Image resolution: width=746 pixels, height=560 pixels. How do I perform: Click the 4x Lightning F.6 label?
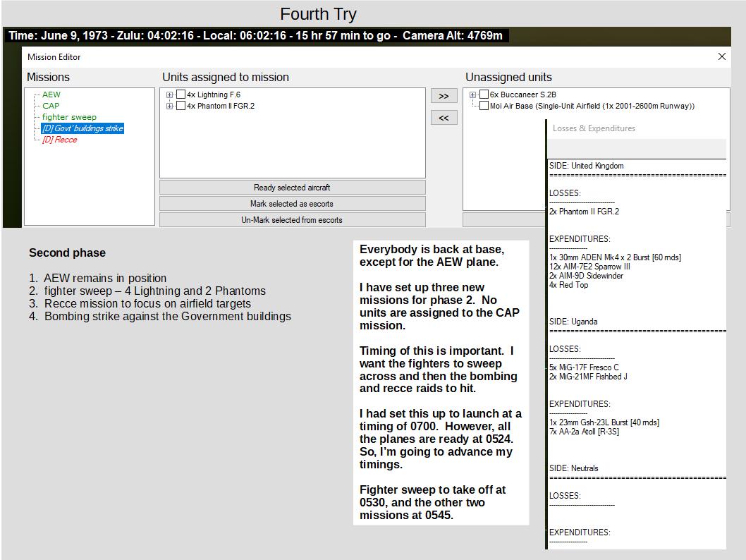click(x=214, y=95)
